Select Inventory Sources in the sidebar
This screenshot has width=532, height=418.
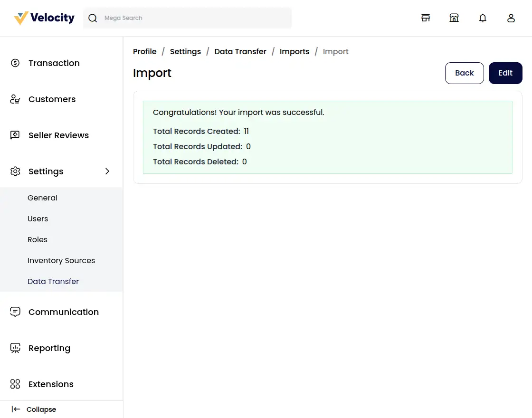(x=61, y=261)
